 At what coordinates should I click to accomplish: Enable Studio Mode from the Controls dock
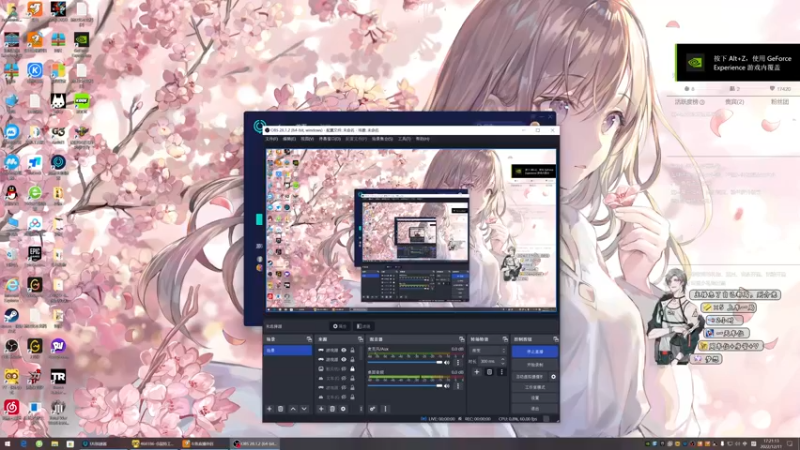(x=535, y=387)
